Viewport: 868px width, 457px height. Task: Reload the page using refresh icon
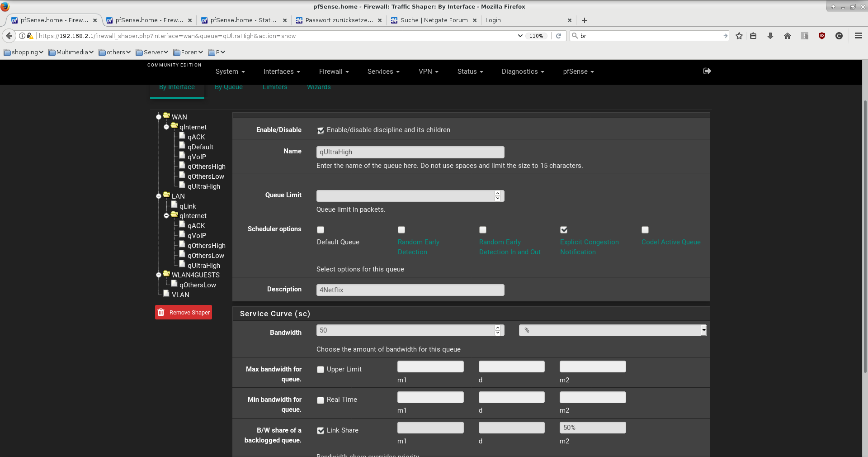(559, 36)
